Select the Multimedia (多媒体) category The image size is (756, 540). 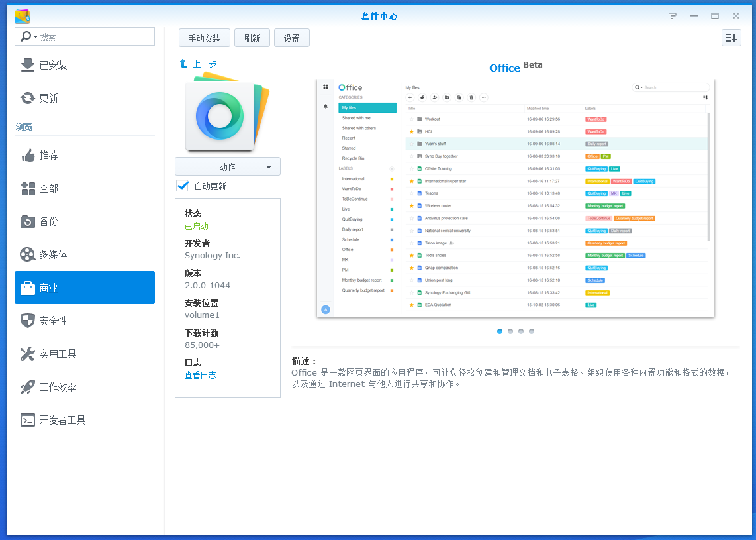[x=84, y=254]
